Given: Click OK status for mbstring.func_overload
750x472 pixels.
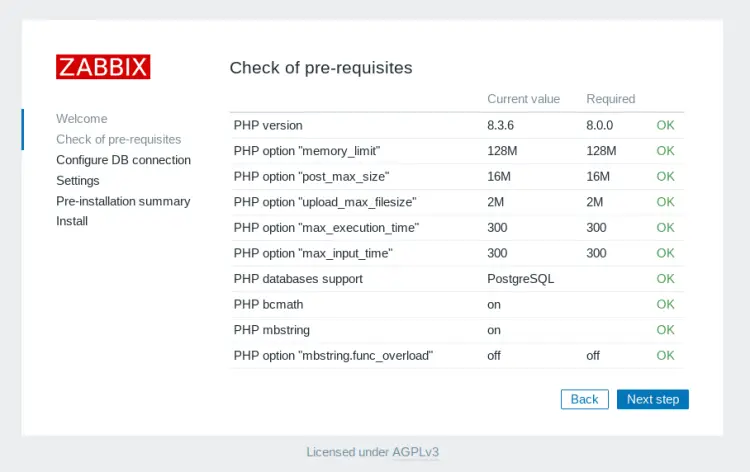Looking at the screenshot, I should (x=665, y=355).
